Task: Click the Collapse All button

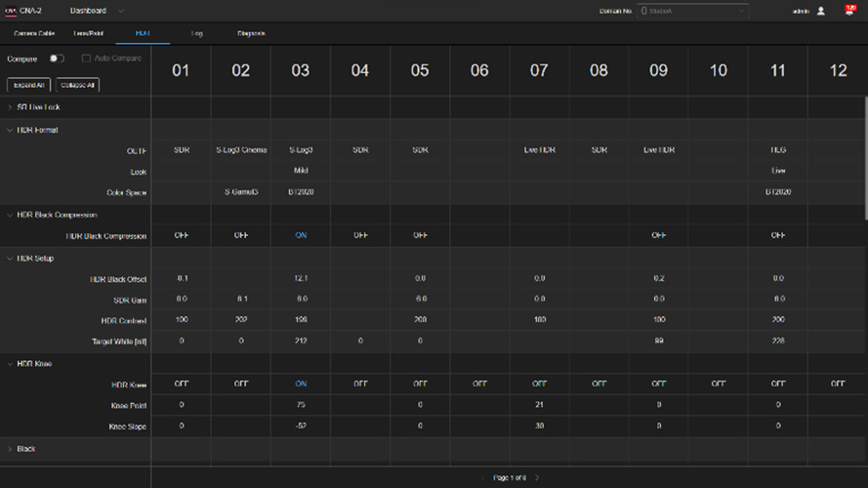Action: (x=77, y=85)
